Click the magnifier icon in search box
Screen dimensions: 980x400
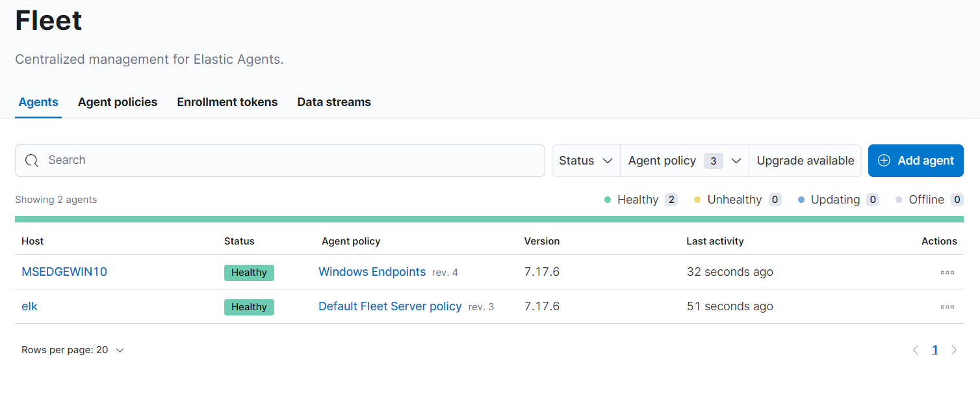coord(32,161)
